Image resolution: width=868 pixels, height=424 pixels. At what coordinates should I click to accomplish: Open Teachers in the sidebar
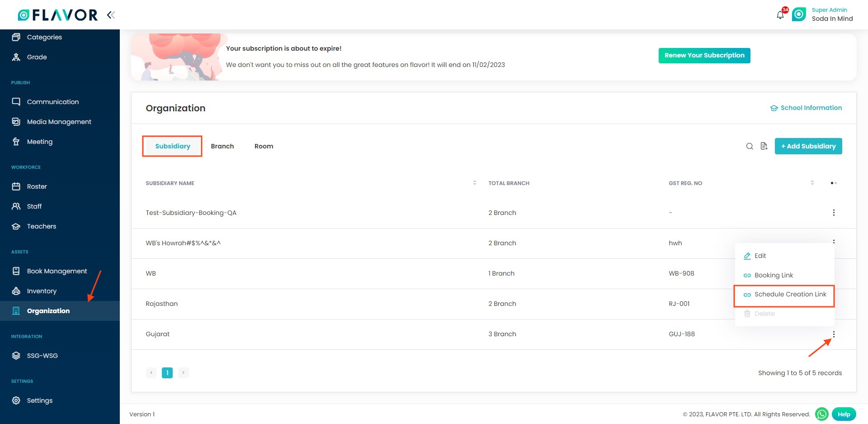click(42, 226)
